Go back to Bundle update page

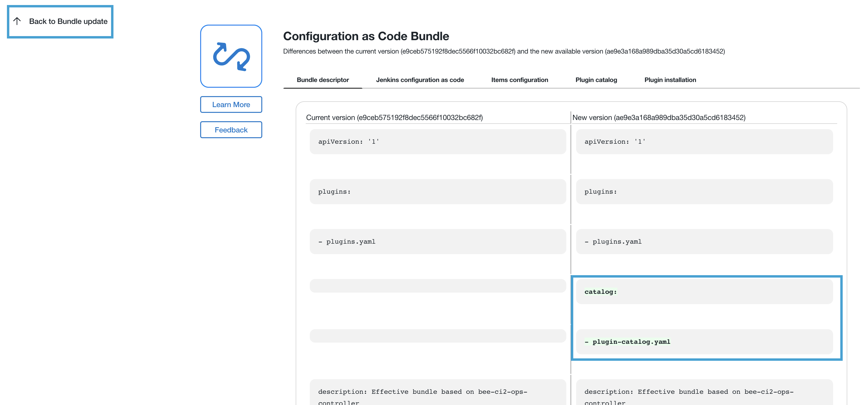coord(68,21)
